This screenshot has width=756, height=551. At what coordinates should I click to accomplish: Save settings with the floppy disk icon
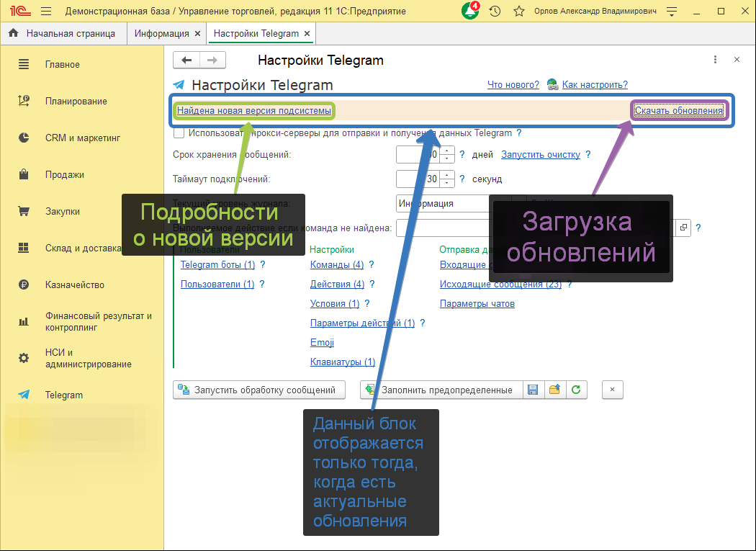pos(533,390)
